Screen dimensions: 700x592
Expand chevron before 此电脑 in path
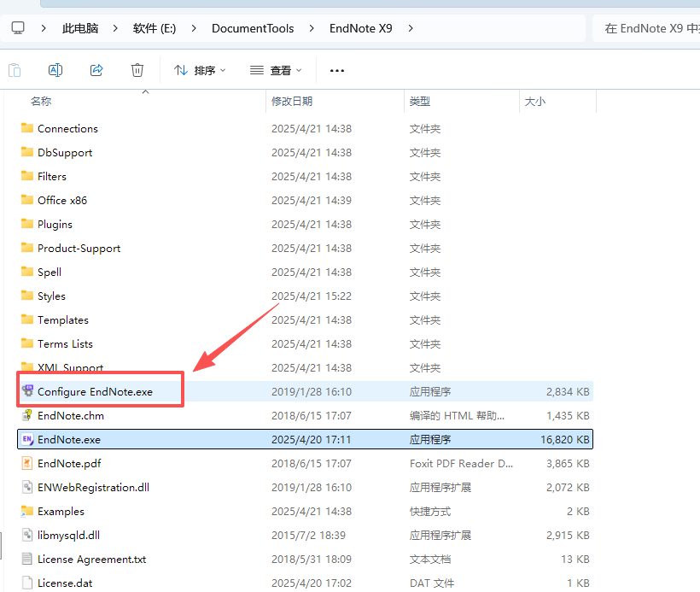(44, 28)
